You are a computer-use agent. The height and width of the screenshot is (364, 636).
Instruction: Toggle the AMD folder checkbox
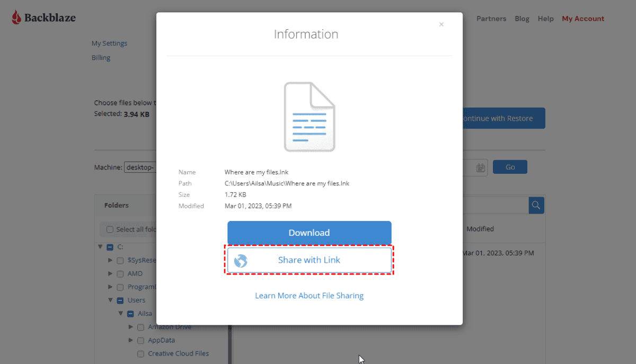click(120, 274)
